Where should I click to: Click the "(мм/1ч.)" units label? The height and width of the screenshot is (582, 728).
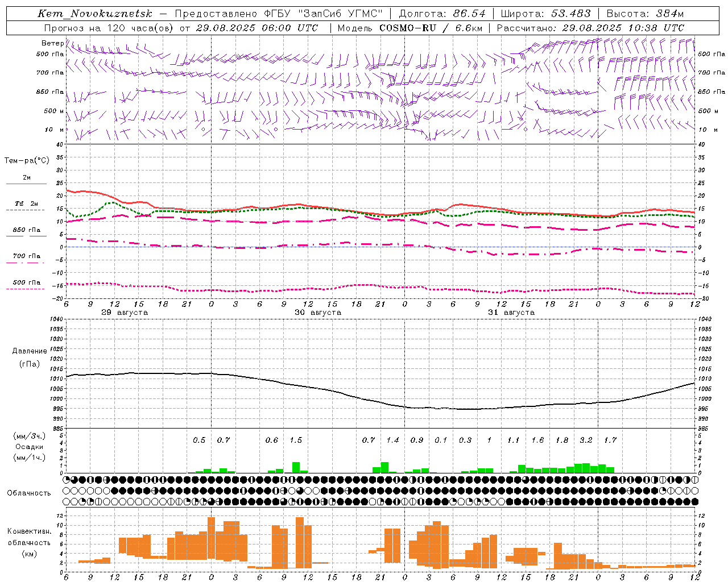29,458
